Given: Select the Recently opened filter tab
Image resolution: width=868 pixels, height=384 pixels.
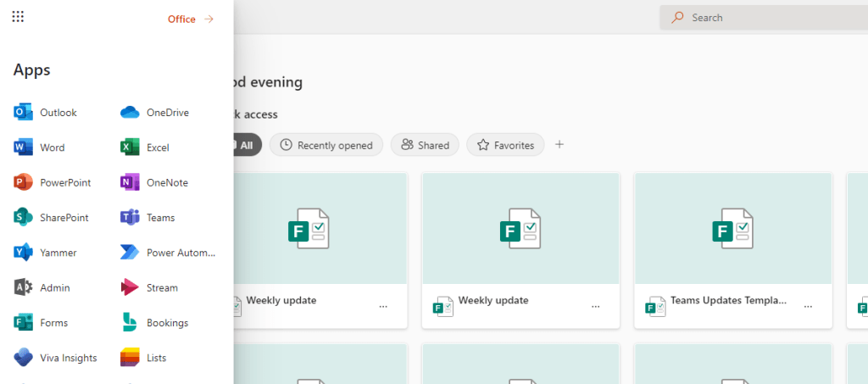Looking at the screenshot, I should 326,145.
